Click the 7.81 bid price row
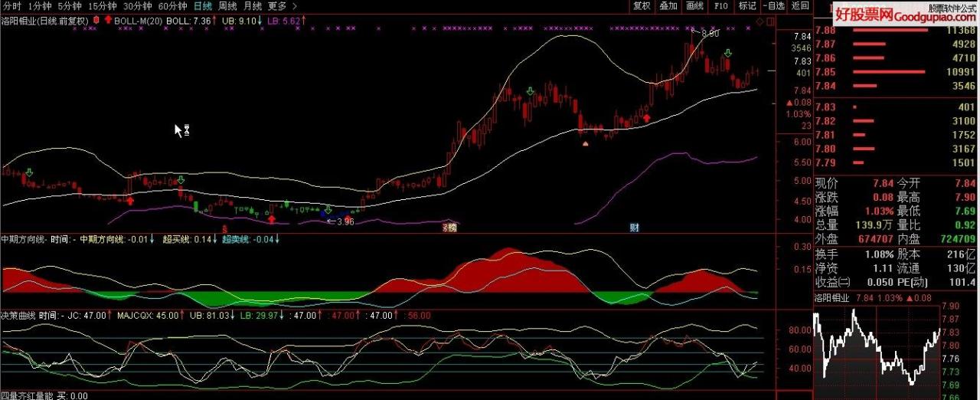The height and width of the screenshot is (400, 980). (x=897, y=135)
